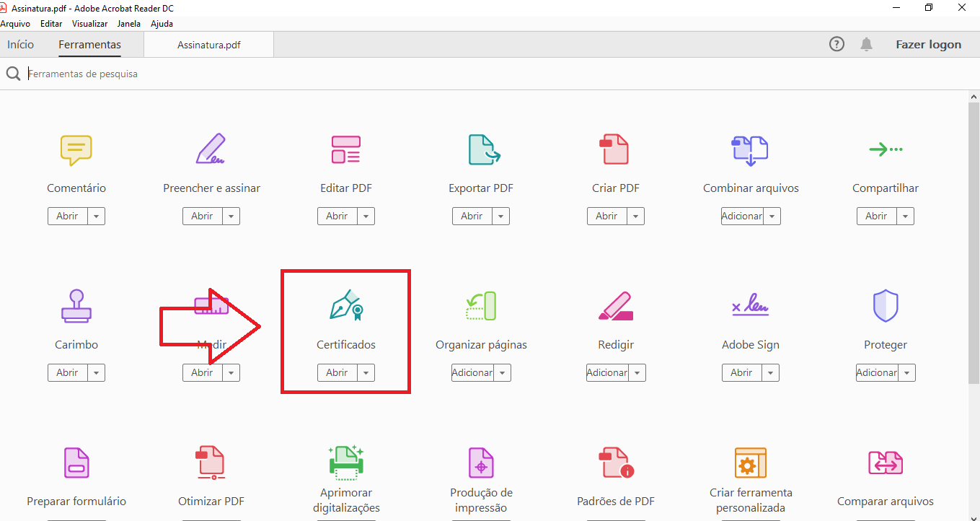Click Abrir under Editar PDF
This screenshot has width=980, height=521.
click(x=337, y=216)
